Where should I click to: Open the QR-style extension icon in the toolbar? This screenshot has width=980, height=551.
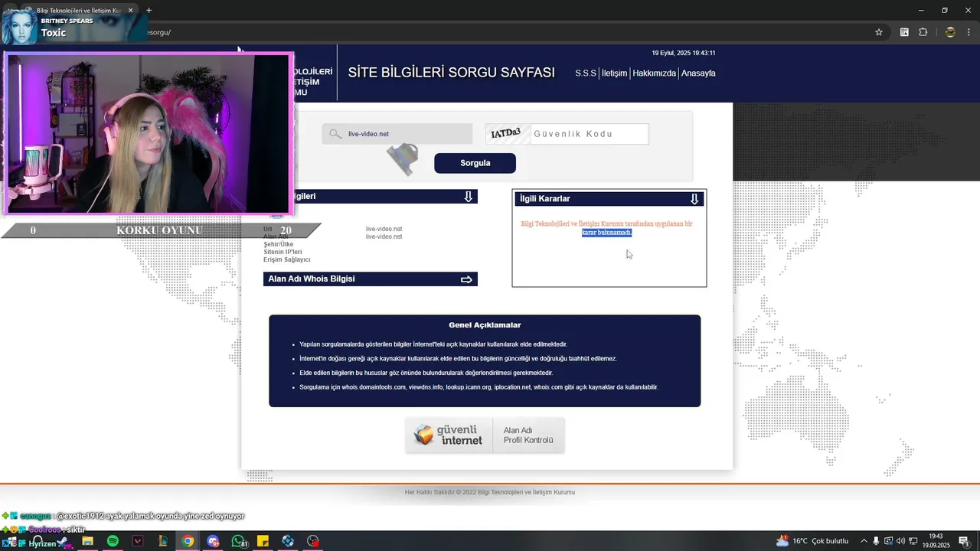point(904,32)
